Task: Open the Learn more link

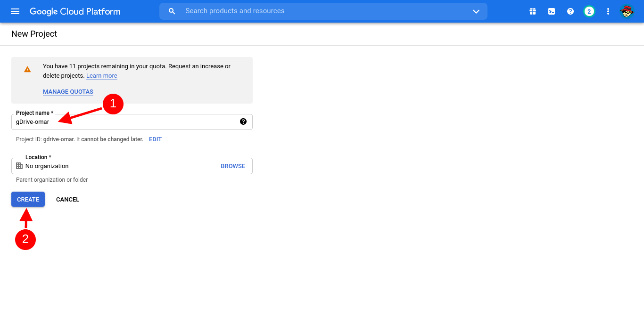Action: point(102,76)
